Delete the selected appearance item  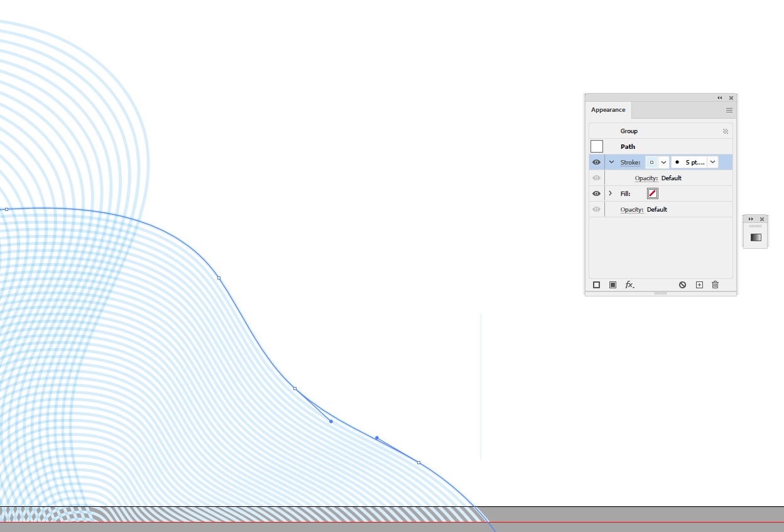(715, 285)
